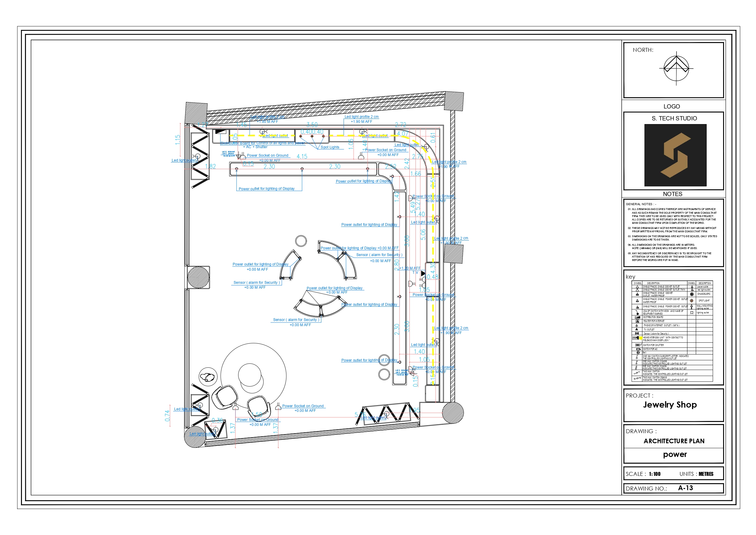Image resolution: width=756 pixels, height=535 pixels.
Task: Click the 20A DP switch symbol in key
Action: click(637, 313)
